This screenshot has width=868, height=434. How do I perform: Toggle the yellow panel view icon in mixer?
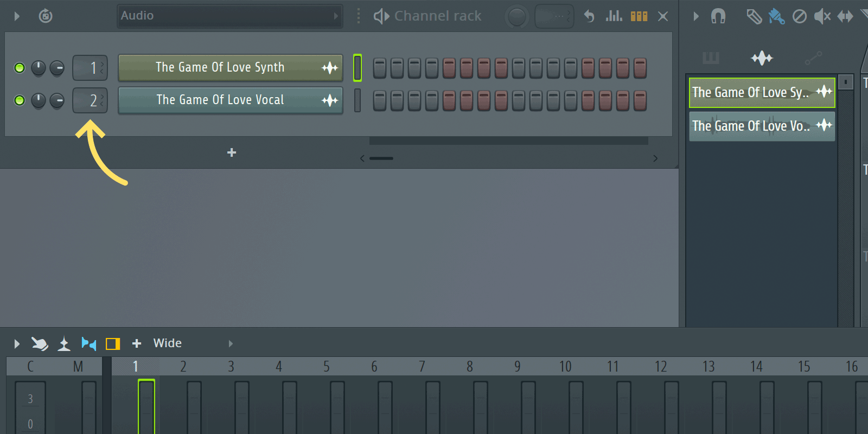pyautogui.click(x=113, y=344)
